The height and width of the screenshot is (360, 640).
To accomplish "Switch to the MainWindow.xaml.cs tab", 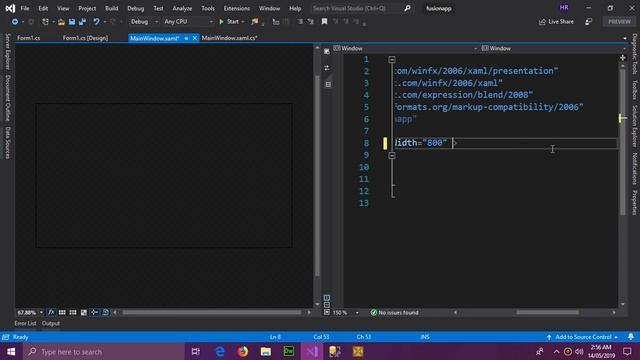I will (229, 38).
